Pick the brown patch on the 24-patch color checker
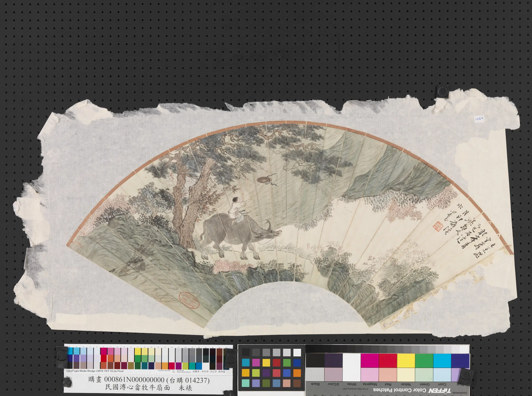The image size is (532, 396). [297, 383]
